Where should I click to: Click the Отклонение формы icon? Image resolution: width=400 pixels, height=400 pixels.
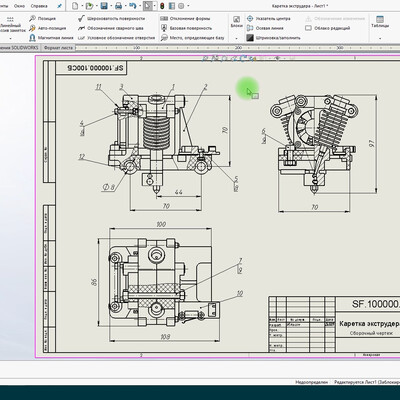(x=164, y=18)
